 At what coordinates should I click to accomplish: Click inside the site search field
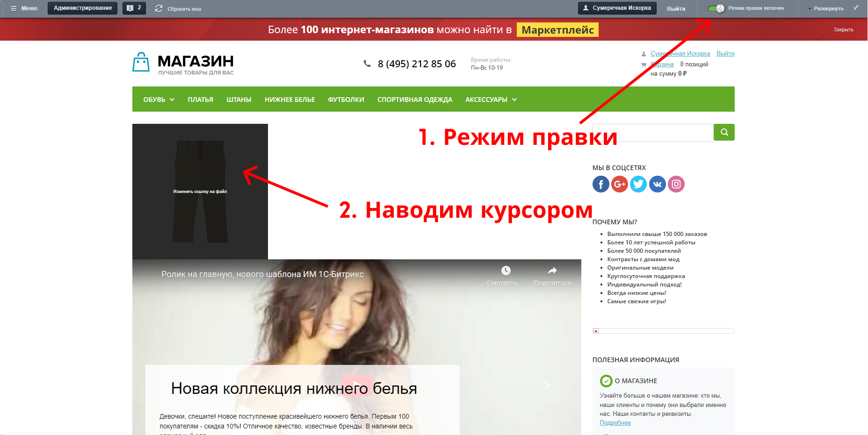(653, 132)
